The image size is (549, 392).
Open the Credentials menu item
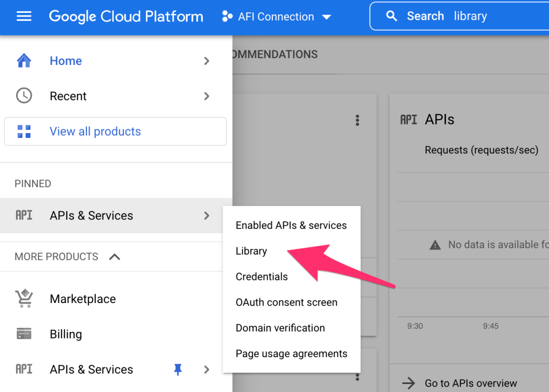pos(262,276)
